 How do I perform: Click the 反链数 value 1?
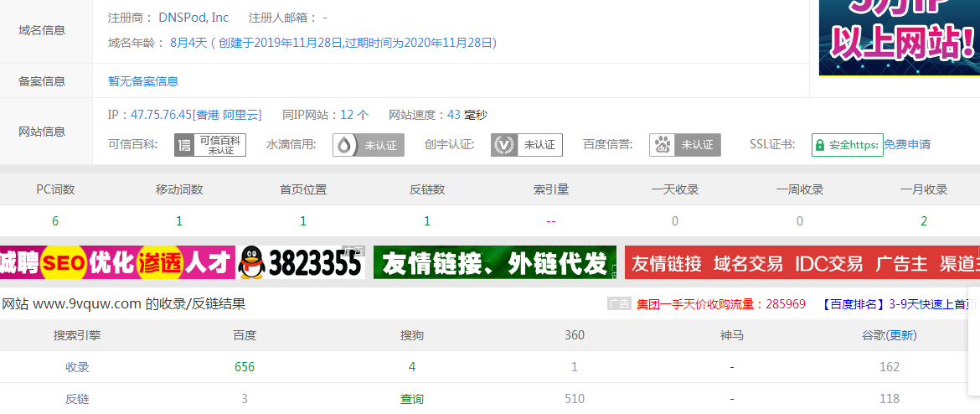(x=427, y=220)
